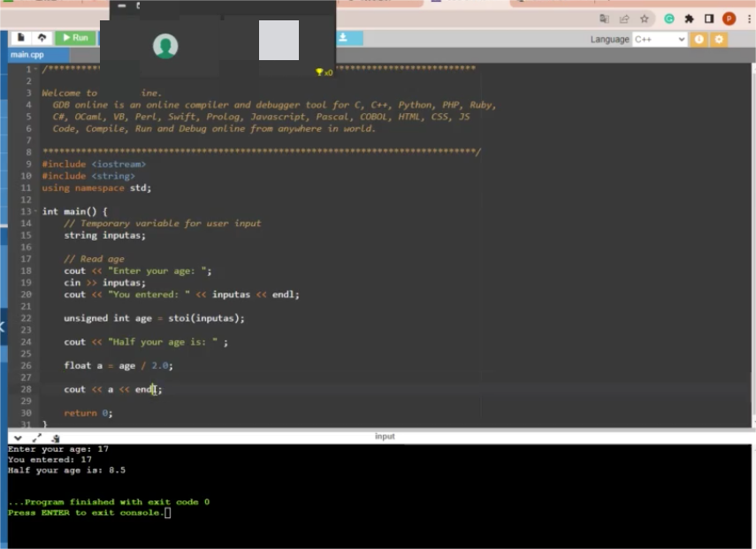This screenshot has width=756, height=549.
Task: Collapse the console with the chevron icon
Action: (x=17, y=438)
